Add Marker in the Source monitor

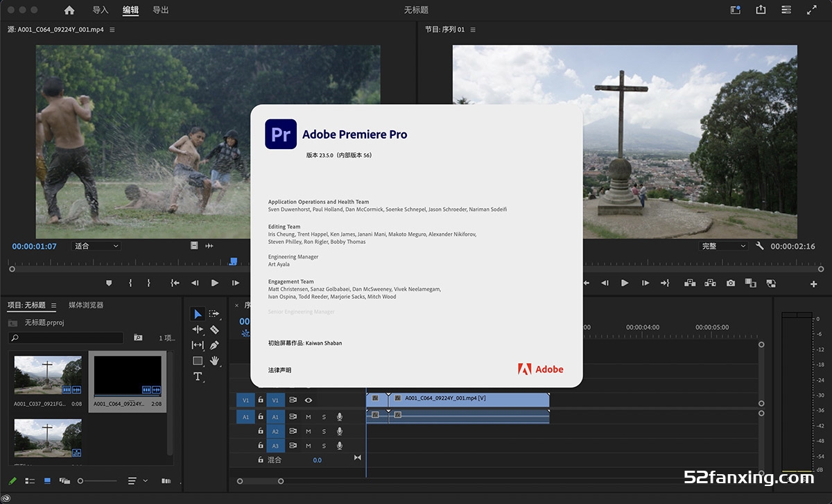pyautogui.click(x=109, y=283)
